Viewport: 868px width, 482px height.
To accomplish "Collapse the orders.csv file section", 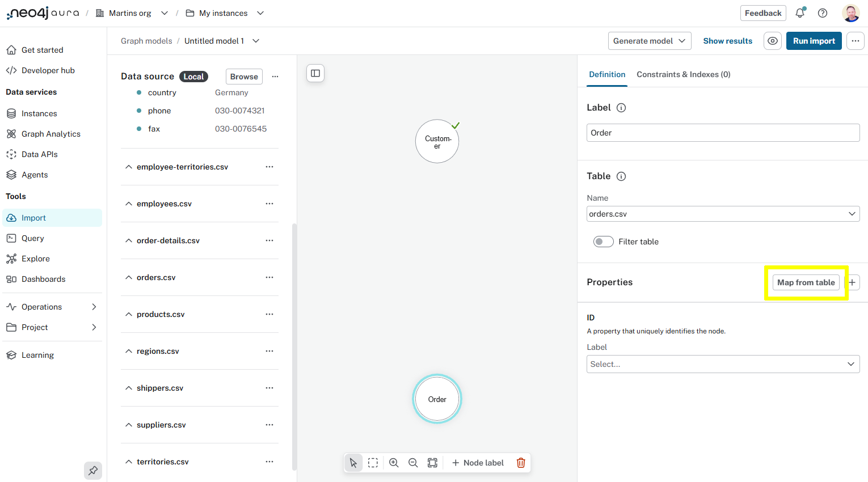I will [129, 277].
